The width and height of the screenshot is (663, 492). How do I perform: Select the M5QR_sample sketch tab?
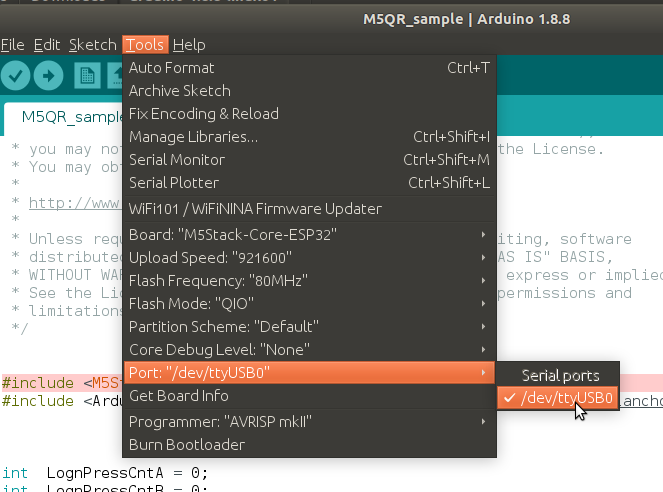pos(63,117)
